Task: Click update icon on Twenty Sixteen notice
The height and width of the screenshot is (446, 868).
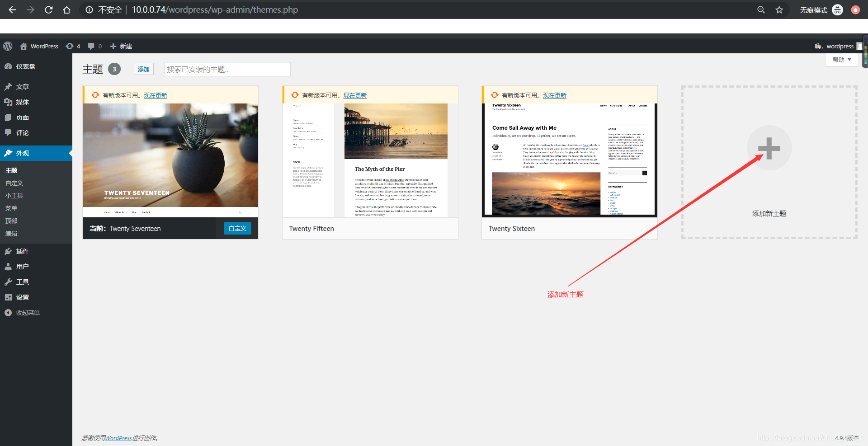Action: click(x=494, y=95)
